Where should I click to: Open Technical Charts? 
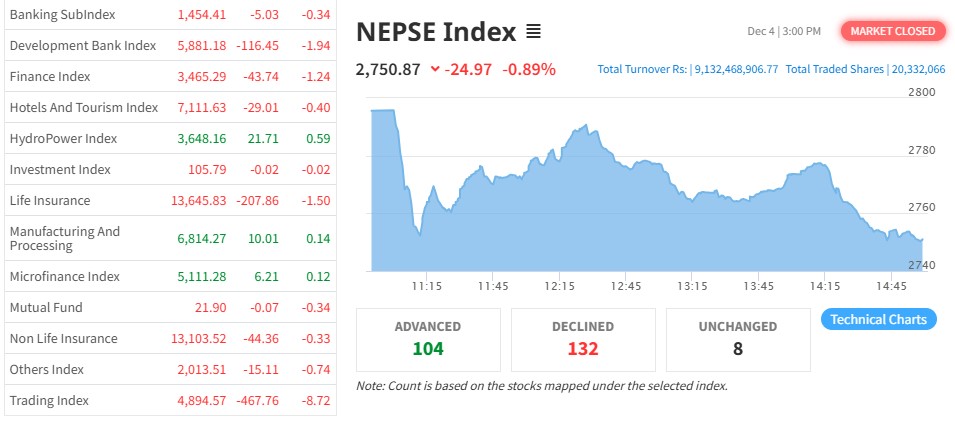[879, 320]
